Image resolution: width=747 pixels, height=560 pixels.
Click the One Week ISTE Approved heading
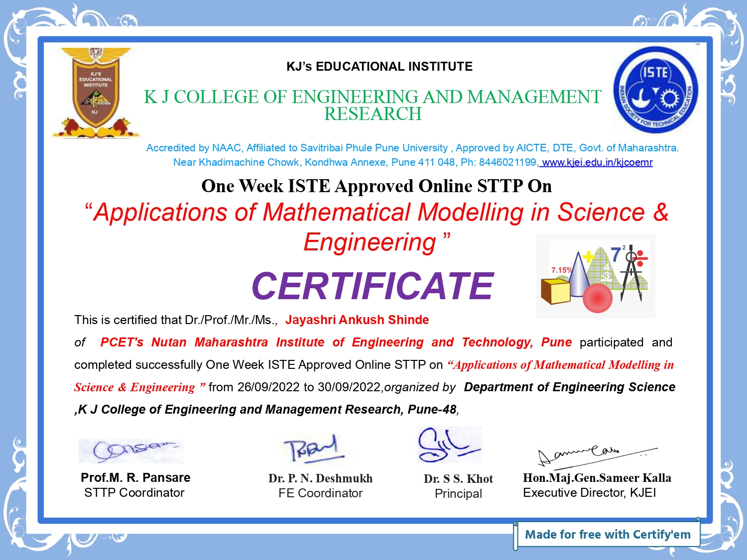(x=376, y=186)
